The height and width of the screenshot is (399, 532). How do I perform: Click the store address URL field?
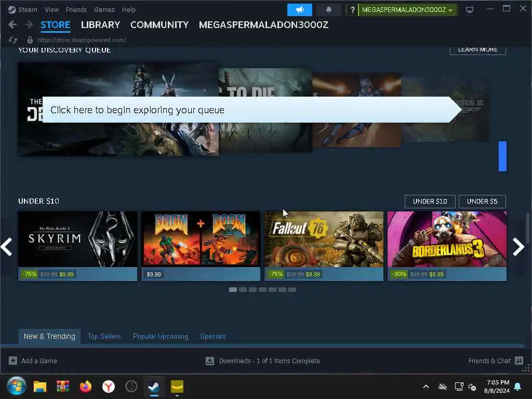point(82,40)
